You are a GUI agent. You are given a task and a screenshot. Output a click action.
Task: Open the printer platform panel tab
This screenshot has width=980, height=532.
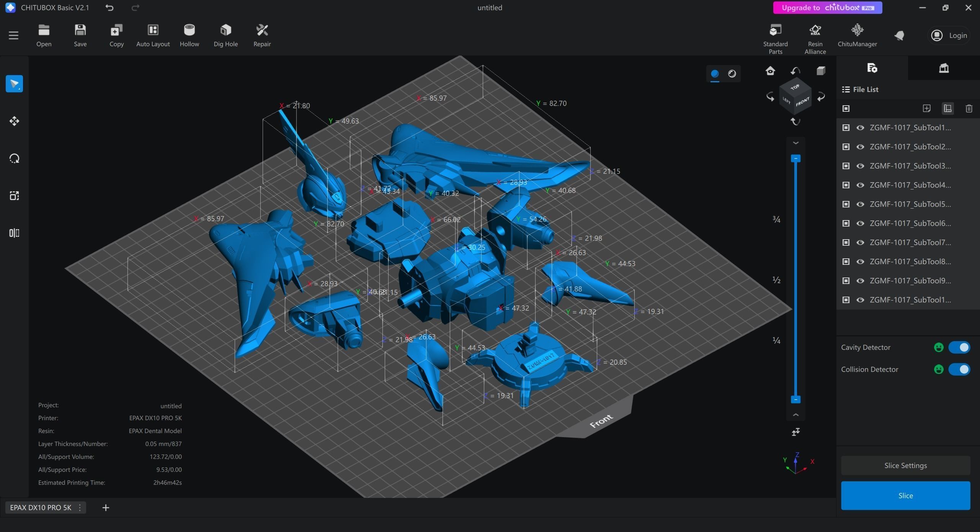tap(944, 68)
